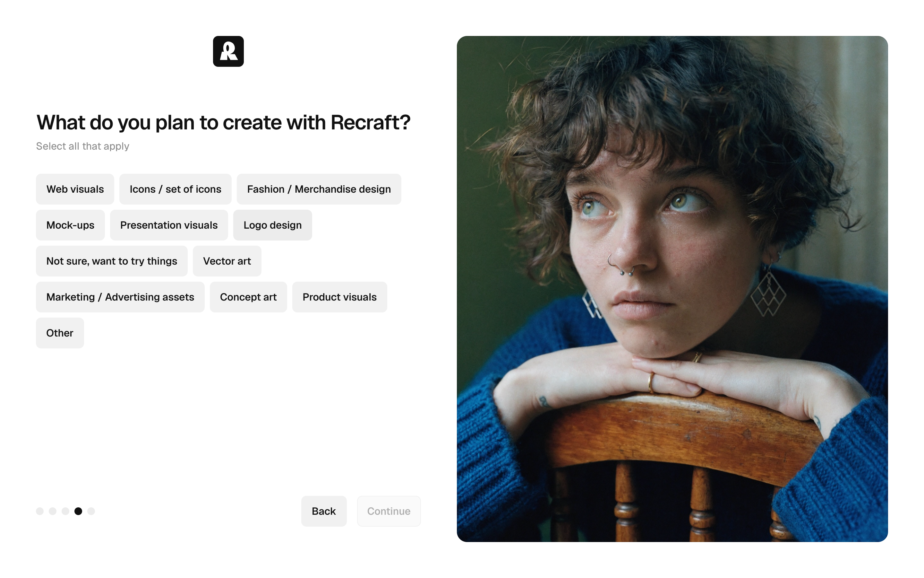Screen dimensions: 924x578
Task: Select the Vector art chip
Action: pos(227,261)
